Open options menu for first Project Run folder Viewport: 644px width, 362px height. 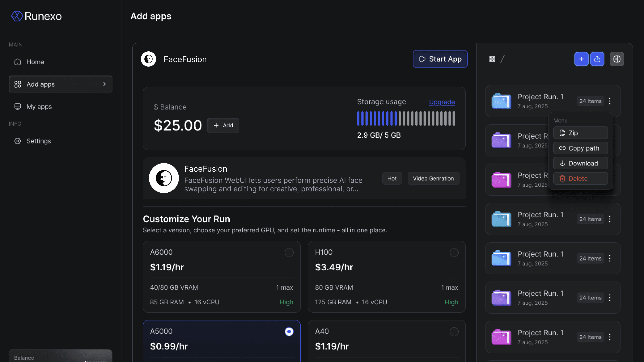pyautogui.click(x=610, y=101)
